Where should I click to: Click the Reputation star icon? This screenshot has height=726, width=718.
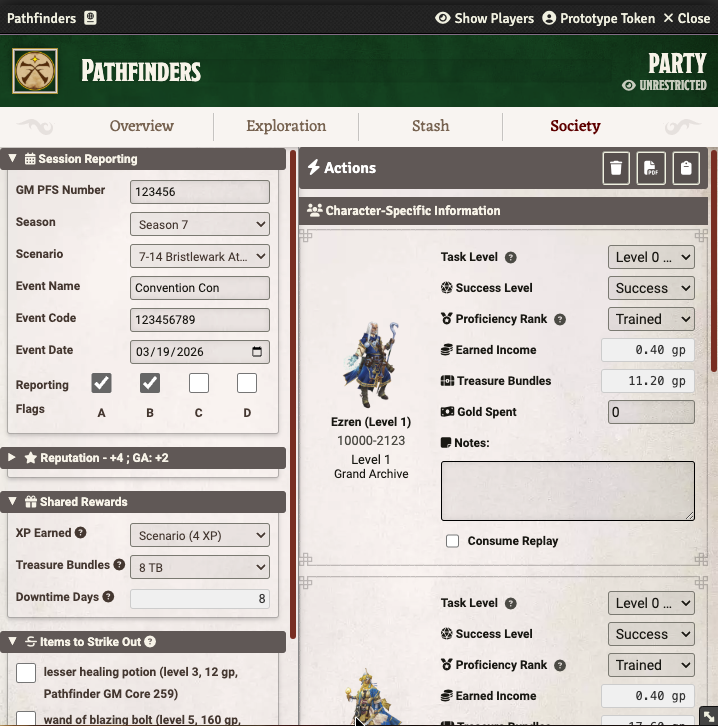[31, 458]
